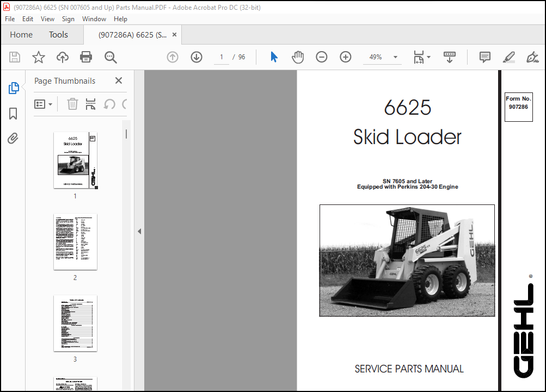This screenshot has height=392, width=546.
Task: Print the document with the printer icon
Action: pos(86,57)
